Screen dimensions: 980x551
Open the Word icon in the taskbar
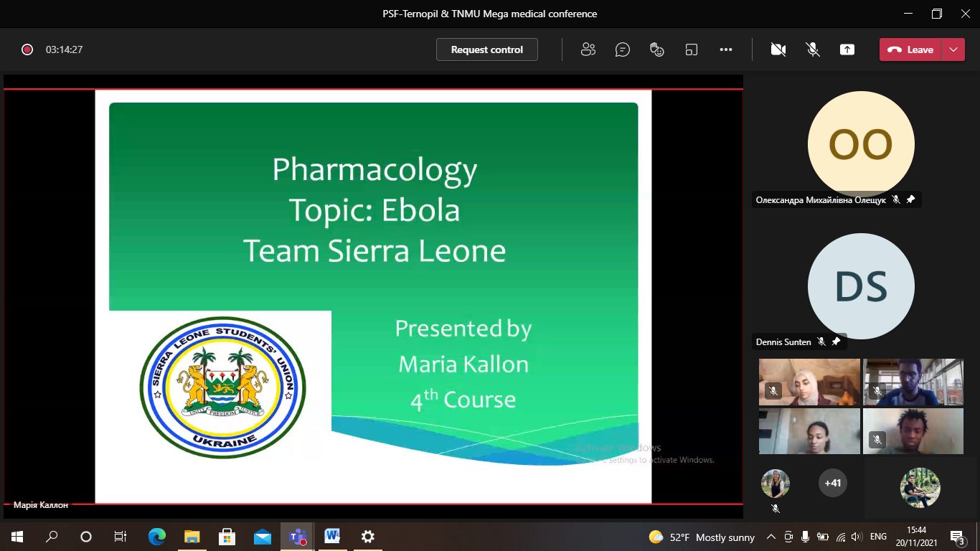(x=332, y=537)
